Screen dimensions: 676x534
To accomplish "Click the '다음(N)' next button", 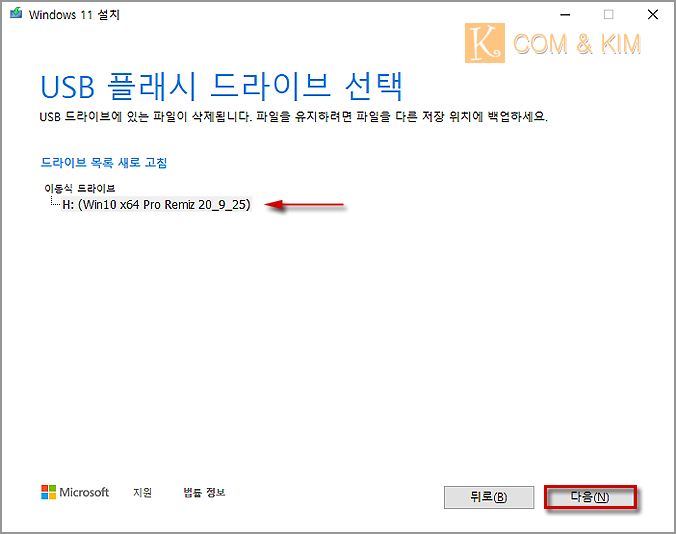I will click(590, 497).
